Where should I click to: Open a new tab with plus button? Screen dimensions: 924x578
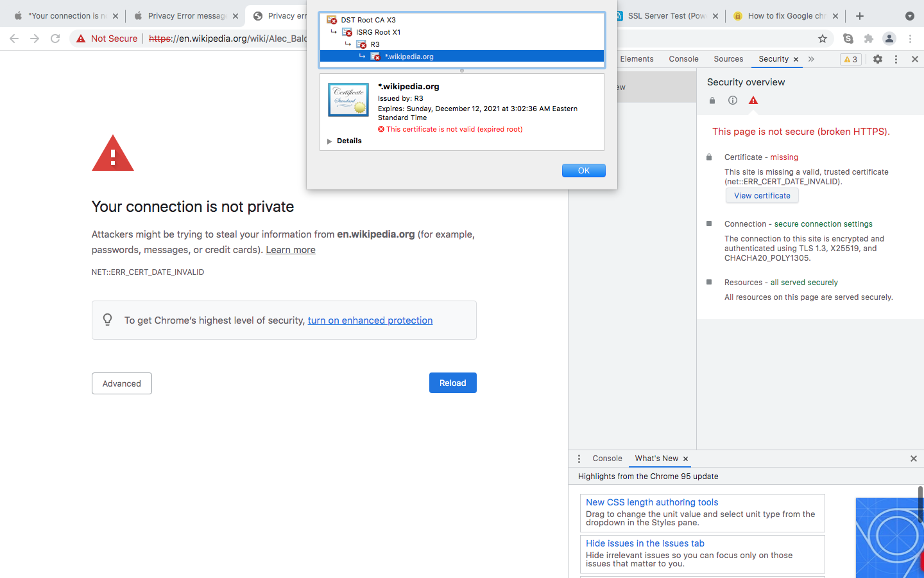[x=860, y=16]
